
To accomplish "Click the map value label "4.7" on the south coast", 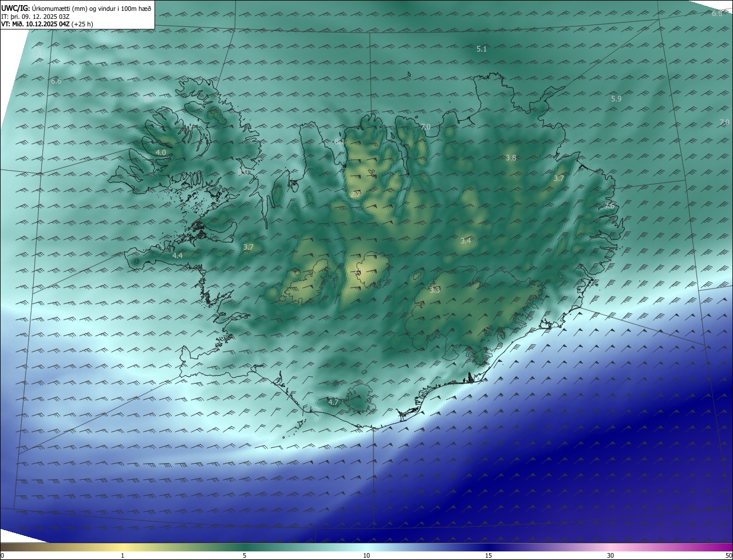I will pyautogui.click(x=333, y=403).
